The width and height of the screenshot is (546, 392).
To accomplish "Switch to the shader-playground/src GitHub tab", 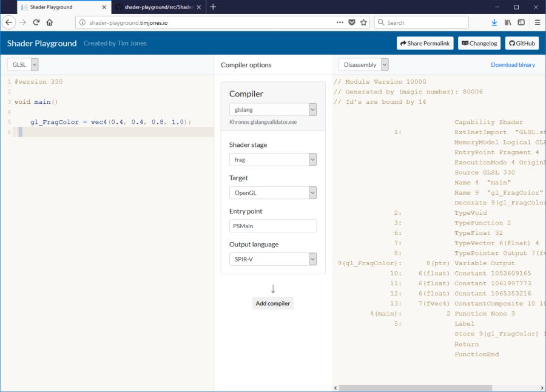I will [x=158, y=7].
